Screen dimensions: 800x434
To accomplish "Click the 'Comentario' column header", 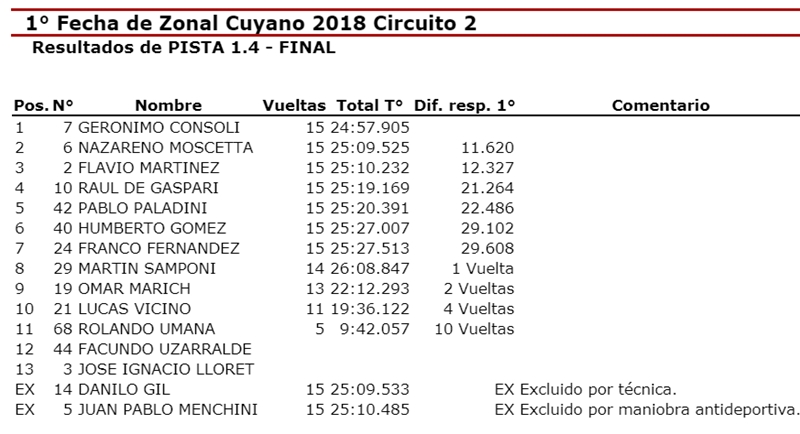I will [x=660, y=106].
